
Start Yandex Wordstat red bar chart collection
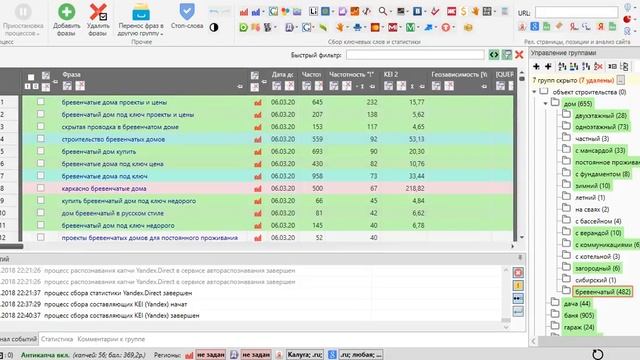[x=244, y=11]
